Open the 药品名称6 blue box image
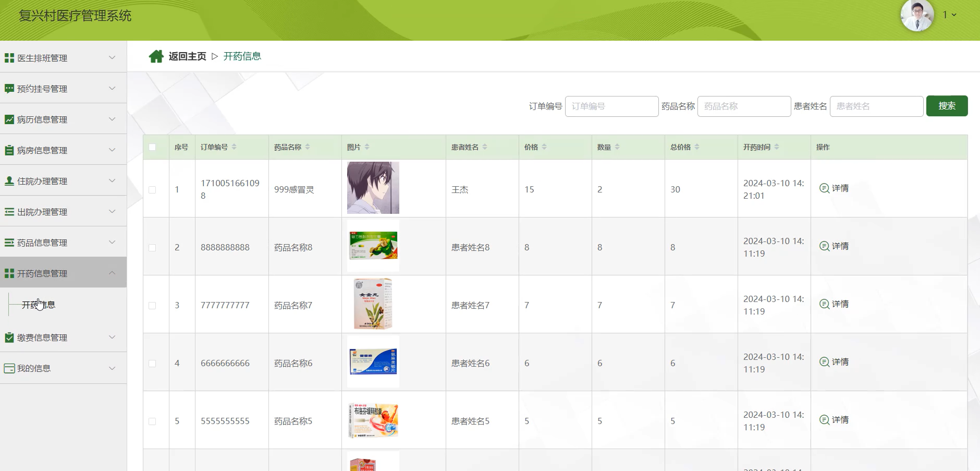Viewport: 980px width, 471px height. point(373,361)
